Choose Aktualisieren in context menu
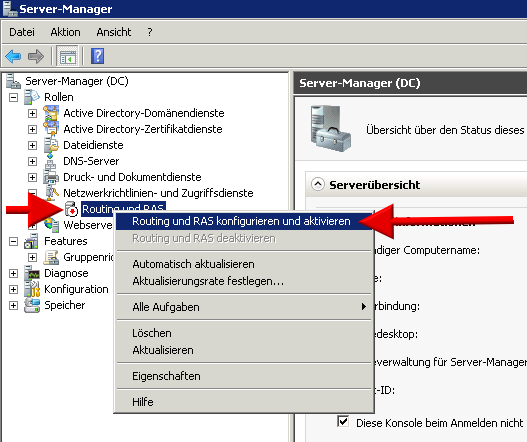This screenshot has width=527, height=442. [244, 350]
